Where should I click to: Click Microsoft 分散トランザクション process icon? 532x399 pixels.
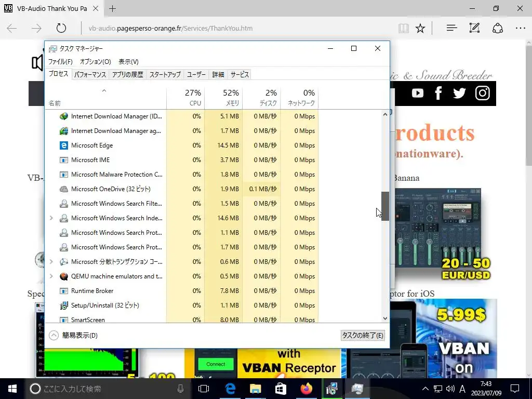coord(64,262)
